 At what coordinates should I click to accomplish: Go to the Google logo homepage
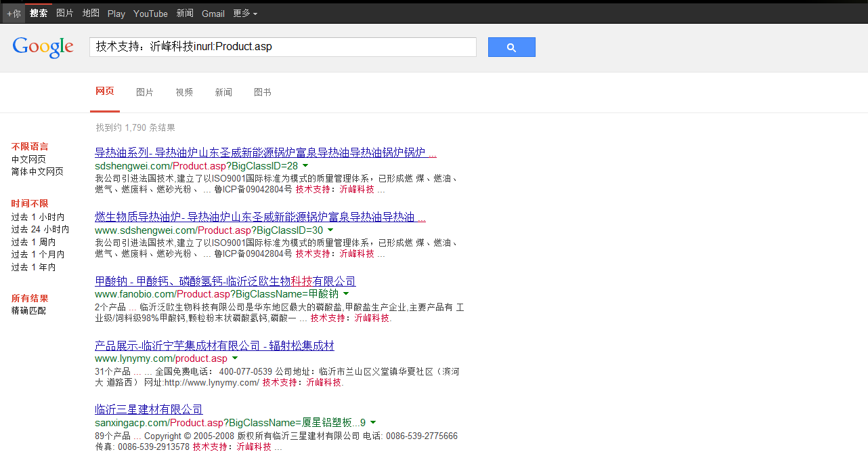pos(43,47)
